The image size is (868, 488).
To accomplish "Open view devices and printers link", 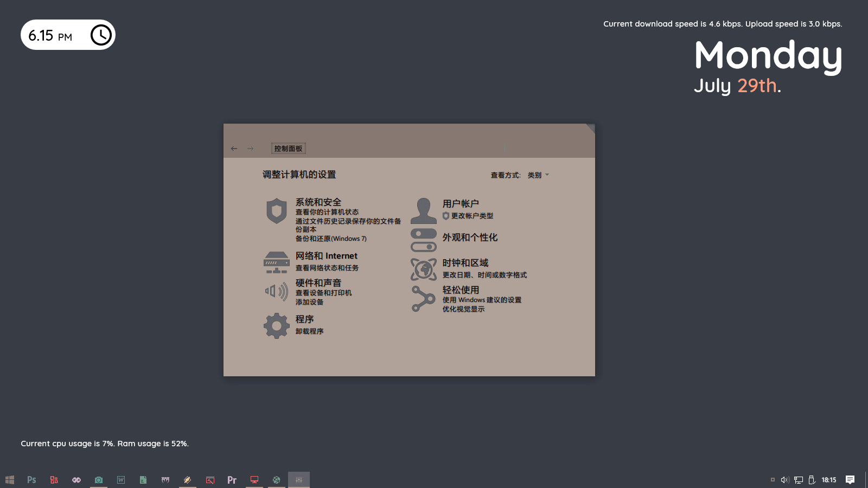I will [x=323, y=293].
